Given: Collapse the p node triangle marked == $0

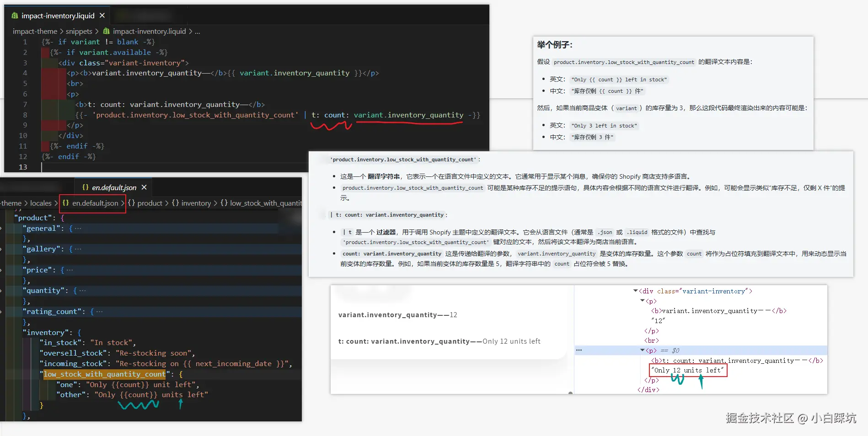Looking at the screenshot, I should pos(643,350).
